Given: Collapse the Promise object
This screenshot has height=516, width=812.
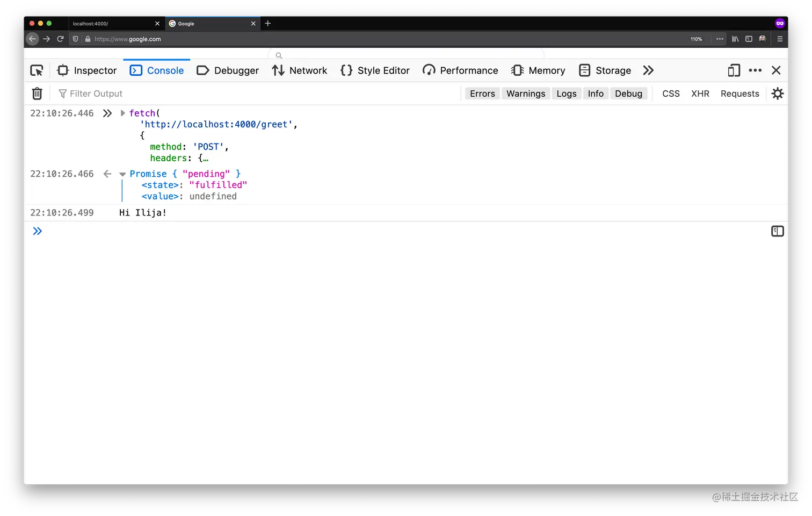Looking at the screenshot, I should (122, 174).
